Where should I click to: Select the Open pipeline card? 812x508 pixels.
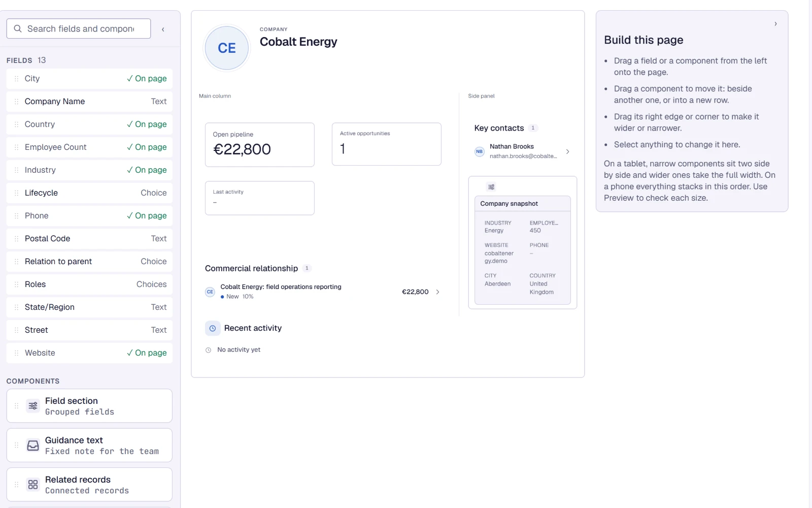(x=259, y=145)
